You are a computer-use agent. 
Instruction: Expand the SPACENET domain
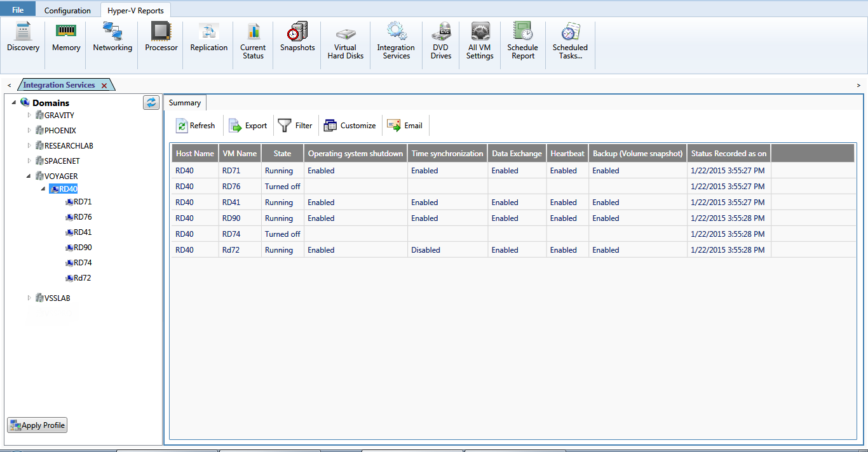[29, 161]
